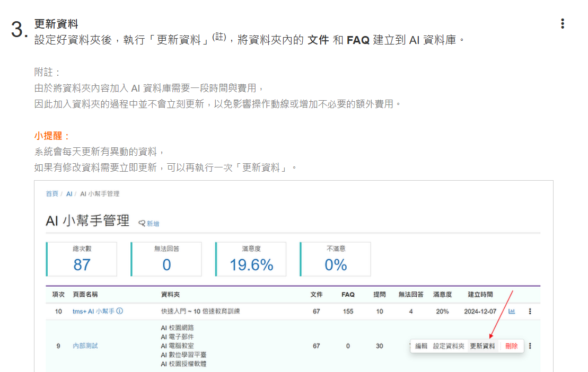Choose 設定資料夾 from the popup menu
This screenshot has width=588, height=372.
[449, 346]
